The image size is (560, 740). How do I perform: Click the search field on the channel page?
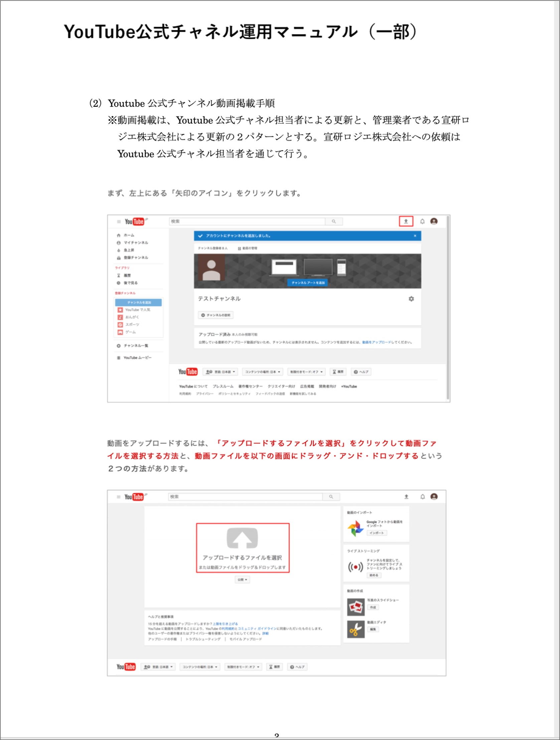[247, 221]
